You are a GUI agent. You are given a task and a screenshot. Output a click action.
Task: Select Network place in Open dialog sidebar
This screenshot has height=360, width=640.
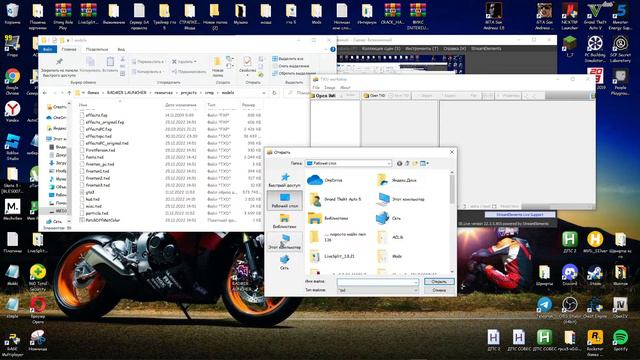coord(284,262)
